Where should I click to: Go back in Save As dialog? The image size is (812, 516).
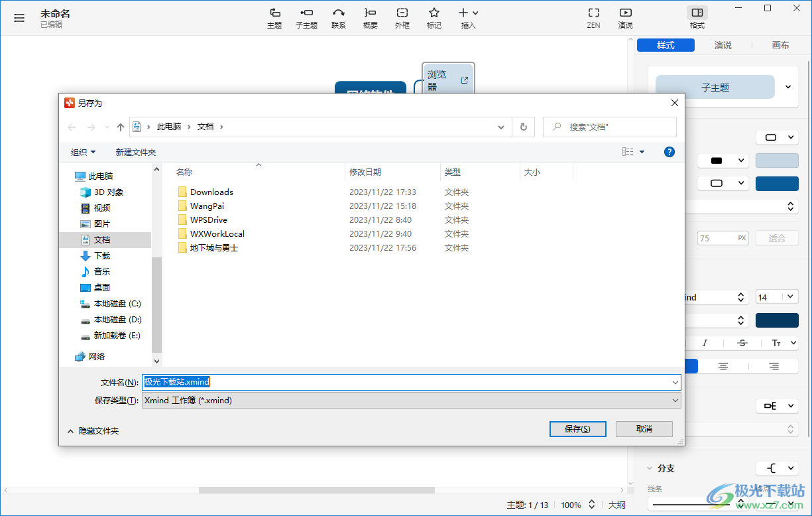click(x=72, y=127)
